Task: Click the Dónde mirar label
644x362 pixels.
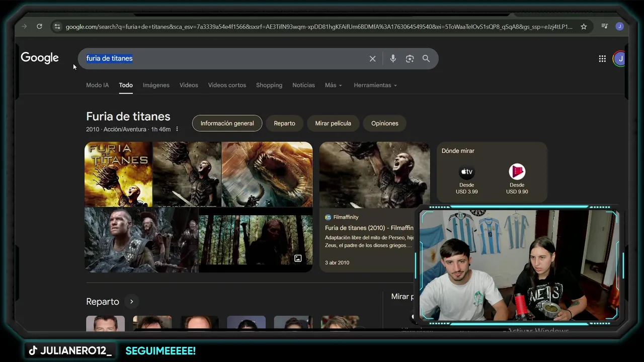Action: tap(458, 151)
